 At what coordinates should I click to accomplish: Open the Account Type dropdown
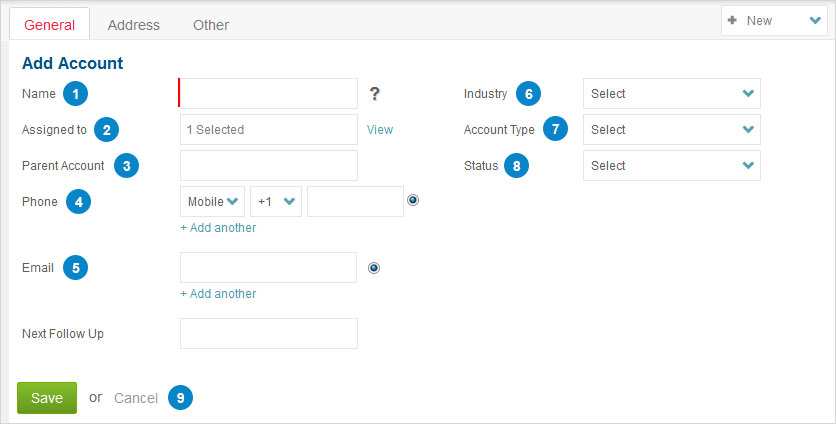(x=672, y=130)
